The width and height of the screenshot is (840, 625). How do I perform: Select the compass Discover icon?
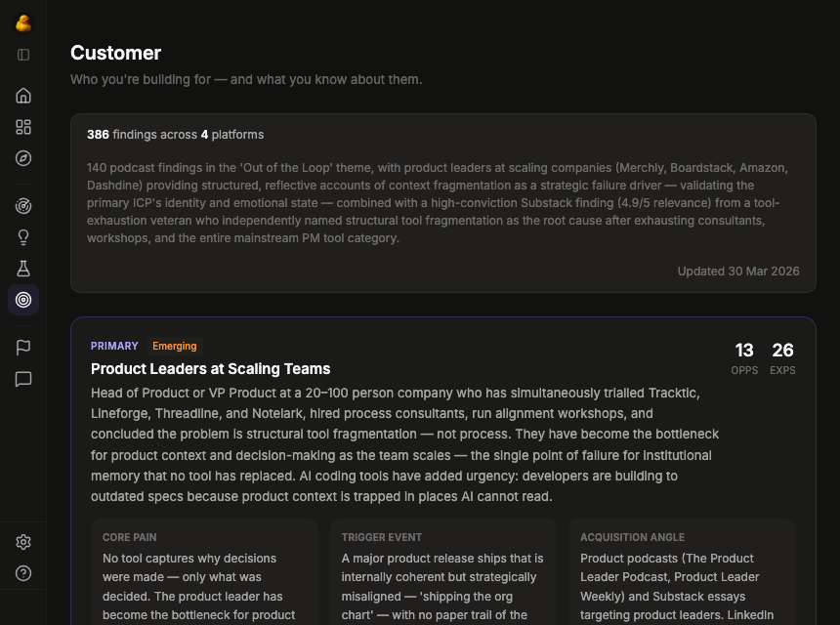tap(23, 157)
